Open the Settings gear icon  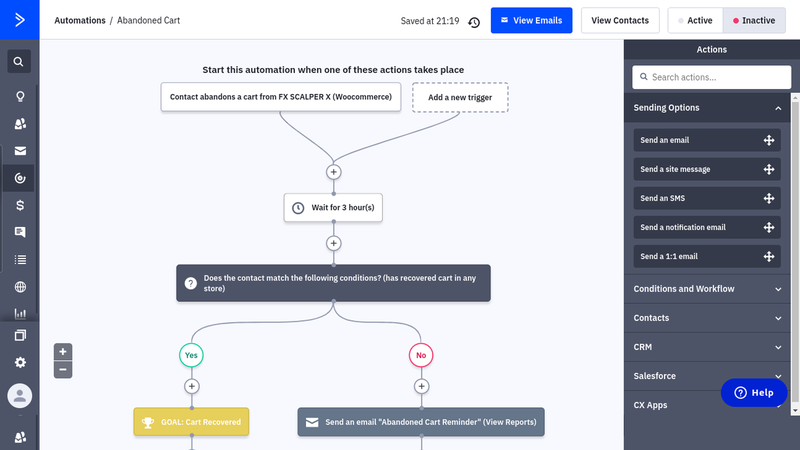pyautogui.click(x=20, y=362)
